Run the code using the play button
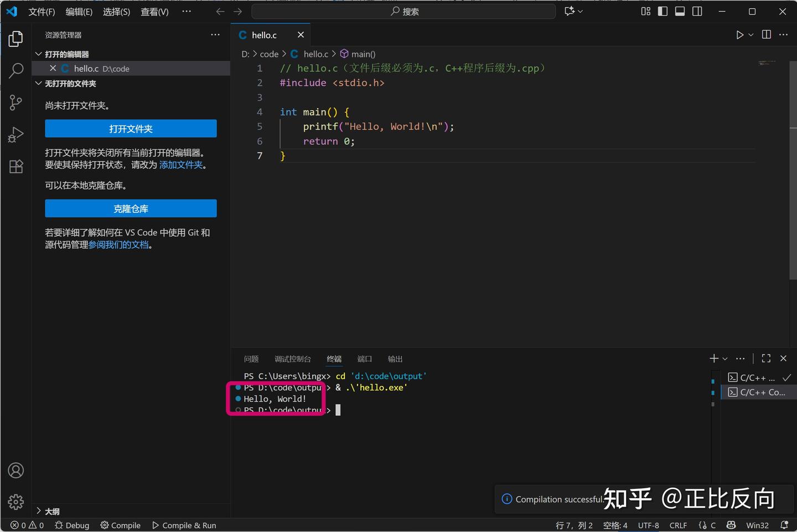 tap(740, 34)
